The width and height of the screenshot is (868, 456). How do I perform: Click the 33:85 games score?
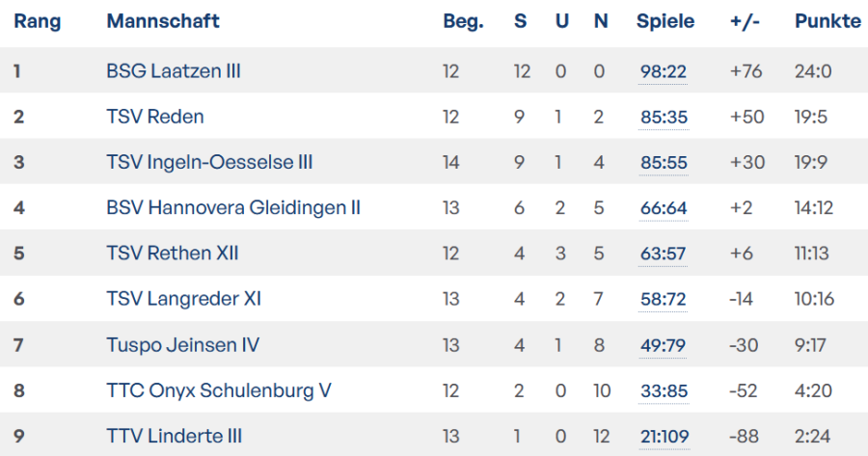point(664,391)
